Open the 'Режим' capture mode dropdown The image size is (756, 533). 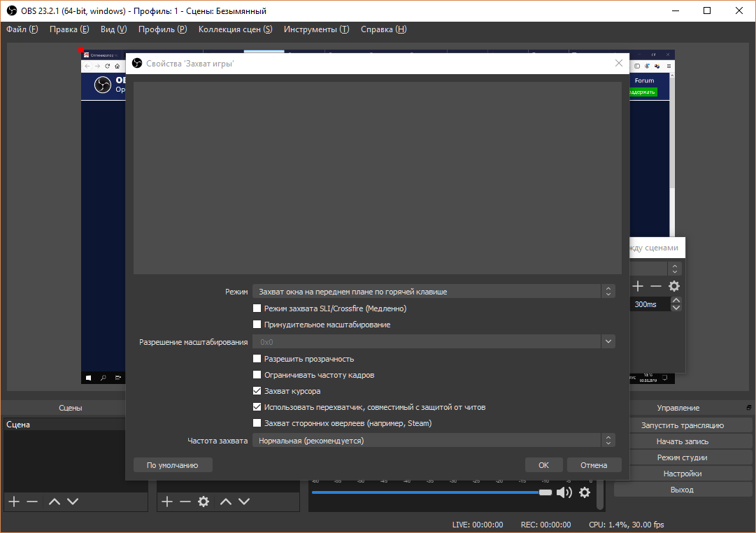coord(434,292)
